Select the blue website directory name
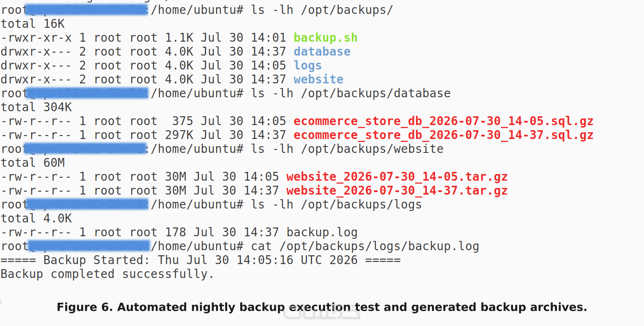644x326 pixels. pyautogui.click(x=318, y=79)
